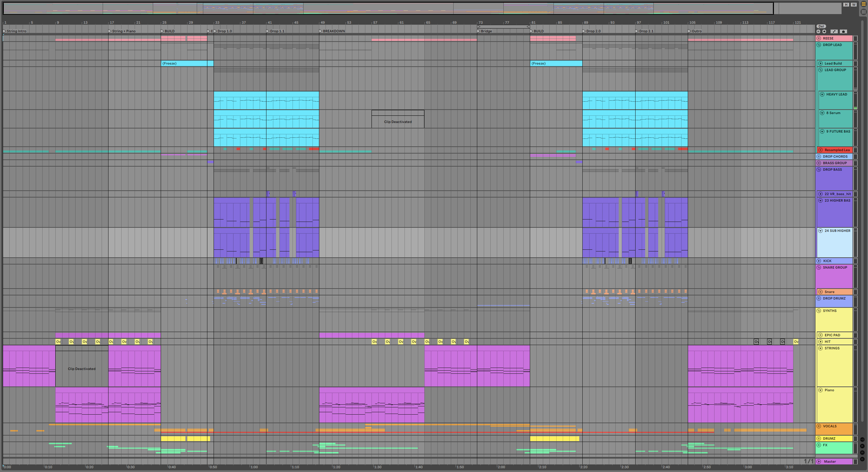Viewport: 868px width, 472px height.
Task: Click the Del locator button
Action: pyautogui.click(x=821, y=26)
